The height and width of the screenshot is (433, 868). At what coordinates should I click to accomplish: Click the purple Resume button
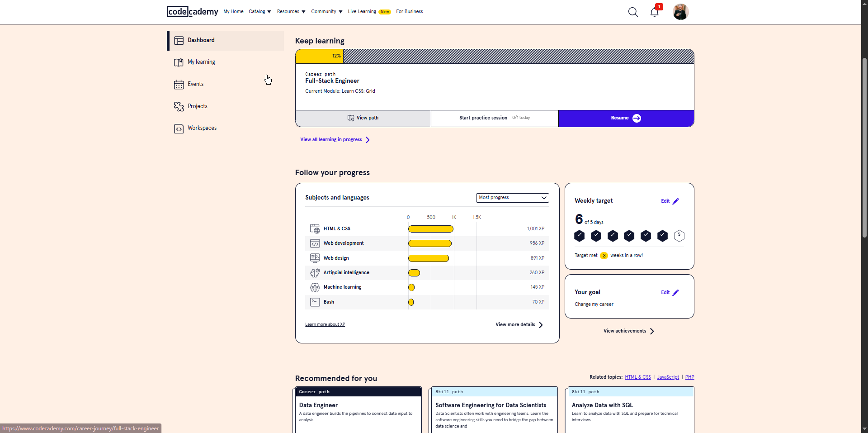(x=626, y=118)
